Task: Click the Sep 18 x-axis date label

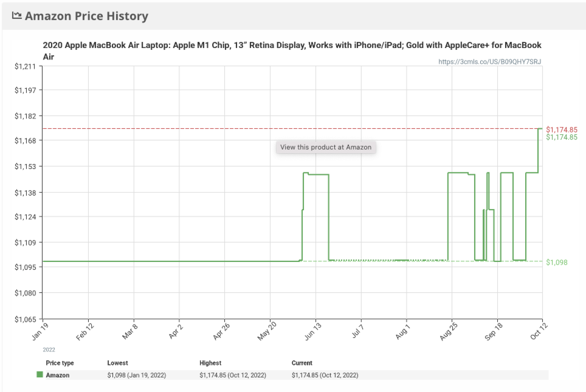Action: point(494,332)
